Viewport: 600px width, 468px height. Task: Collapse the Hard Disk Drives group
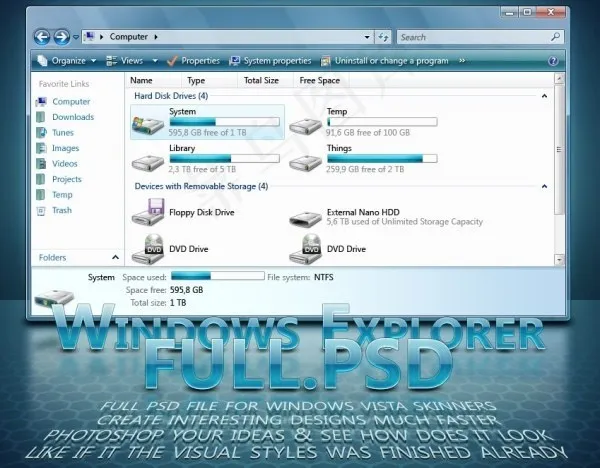(544, 96)
